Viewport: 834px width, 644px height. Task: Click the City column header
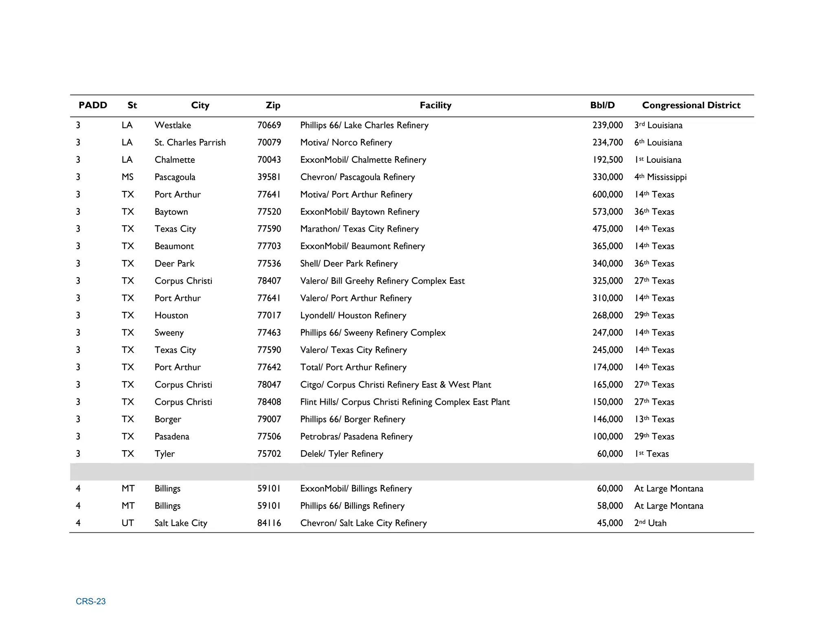200,105
